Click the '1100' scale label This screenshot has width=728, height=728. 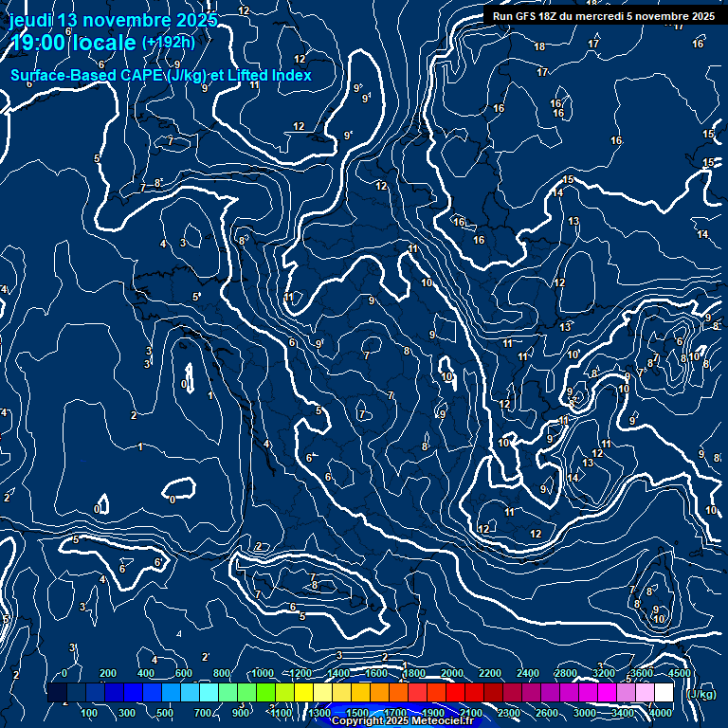click(282, 713)
